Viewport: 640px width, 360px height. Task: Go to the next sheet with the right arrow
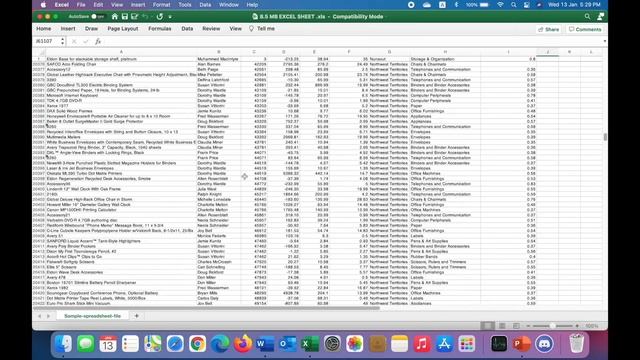(48, 316)
